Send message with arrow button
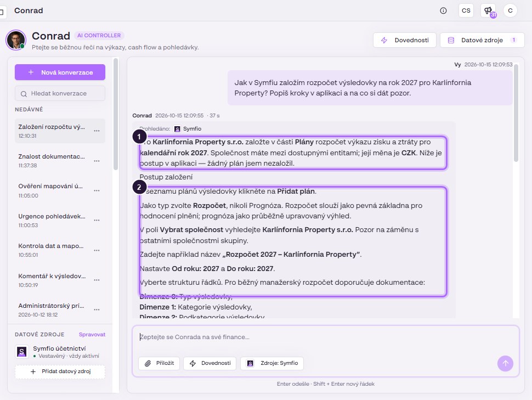This screenshot has width=532, height=400. point(505,363)
